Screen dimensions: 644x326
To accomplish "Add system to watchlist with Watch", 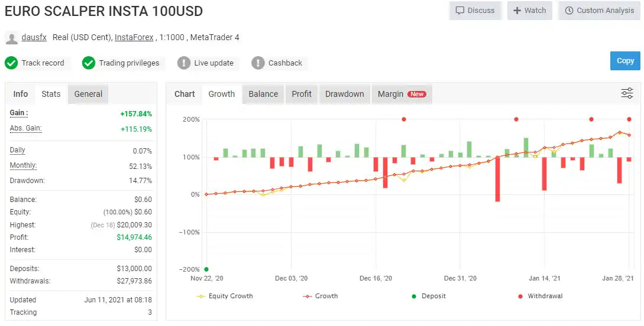I will pyautogui.click(x=529, y=11).
